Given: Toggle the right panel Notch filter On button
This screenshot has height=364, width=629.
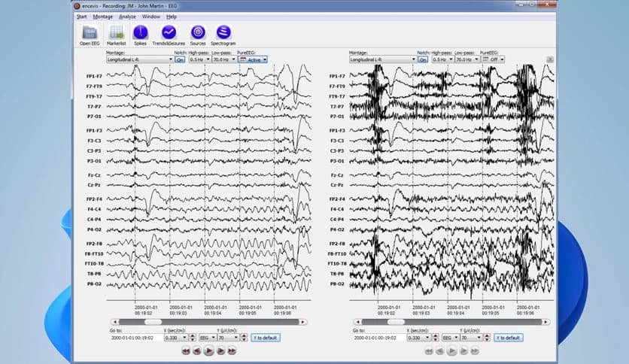Looking at the screenshot, I should coord(423,59).
